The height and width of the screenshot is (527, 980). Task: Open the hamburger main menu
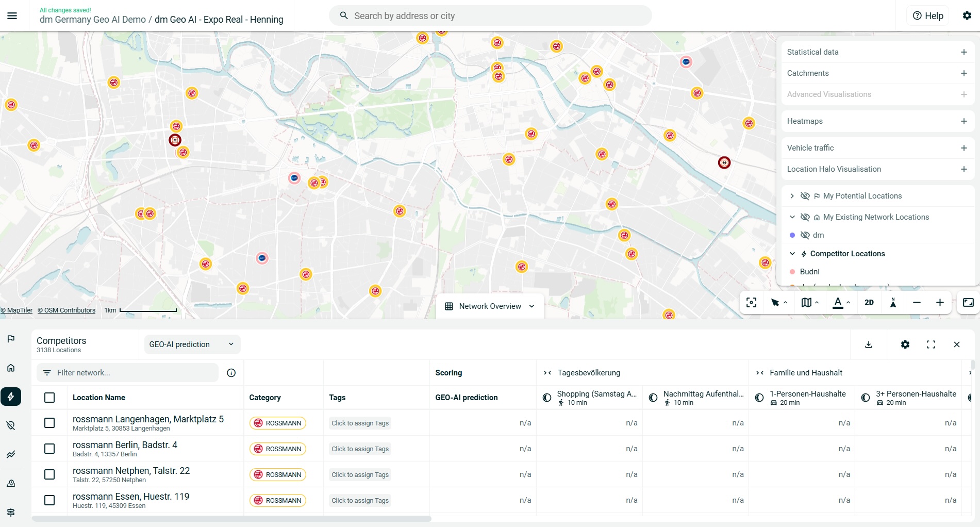(x=12, y=16)
